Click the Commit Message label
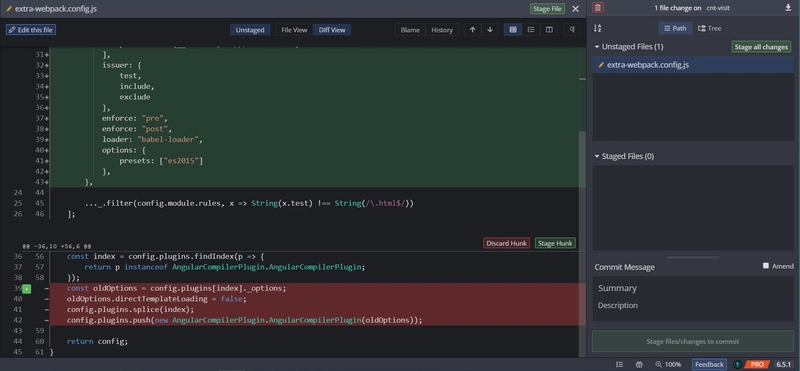The height and width of the screenshot is (371, 800). click(624, 267)
